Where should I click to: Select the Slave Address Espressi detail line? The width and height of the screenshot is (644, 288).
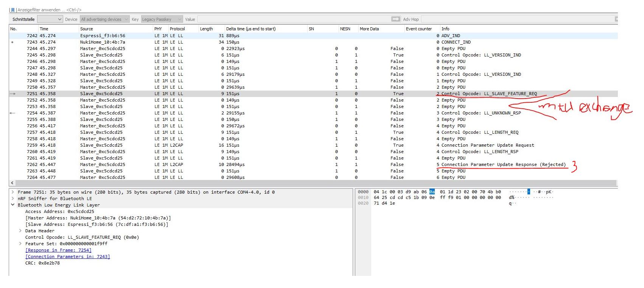pyautogui.click(x=96, y=224)
